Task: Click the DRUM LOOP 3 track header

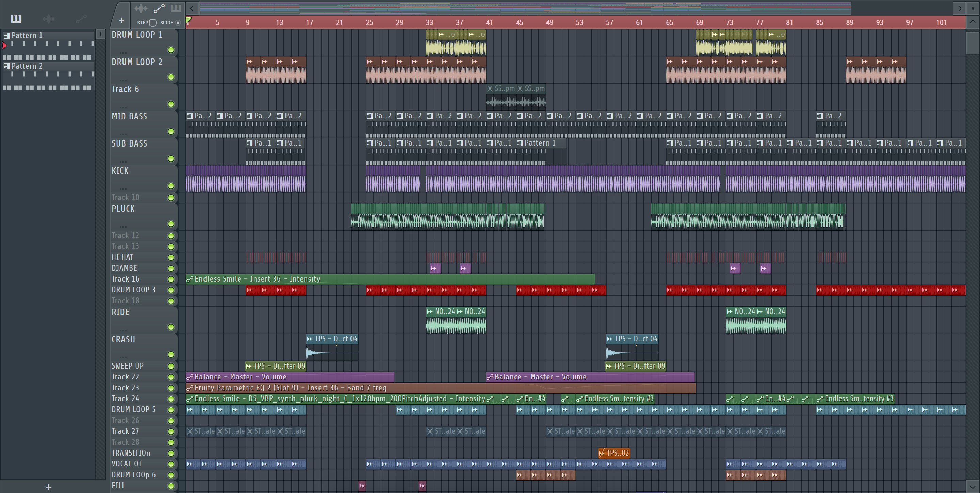Action: (x=133, y=290)
